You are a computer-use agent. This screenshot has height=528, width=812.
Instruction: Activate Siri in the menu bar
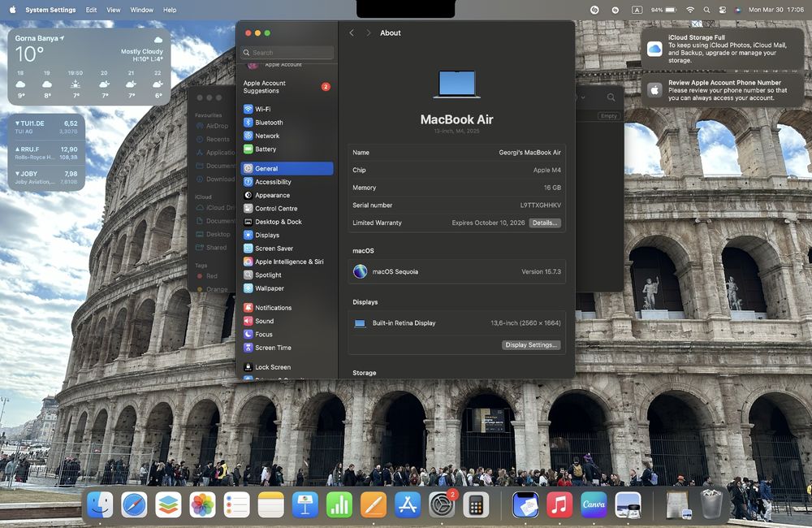coord(738,10)
